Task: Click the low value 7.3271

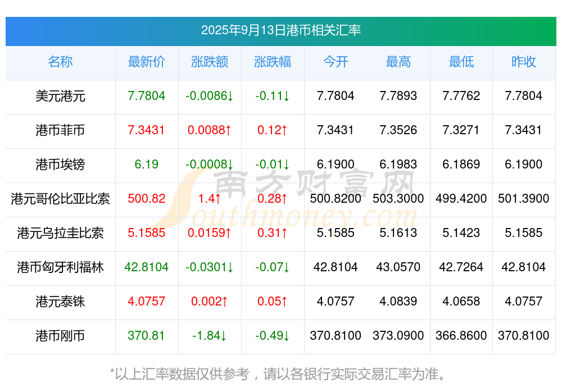Action: (x=461, y=130)
